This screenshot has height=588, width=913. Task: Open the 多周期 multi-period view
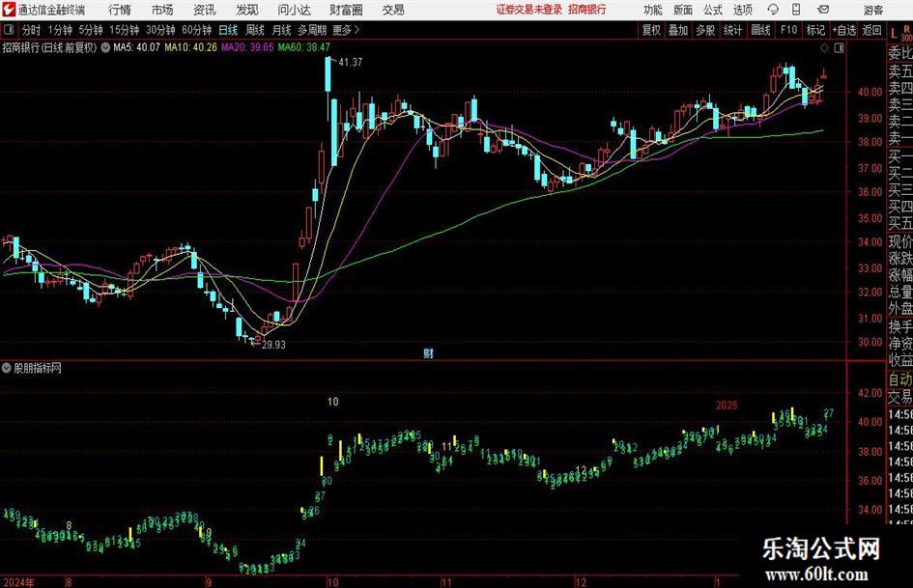312,30
